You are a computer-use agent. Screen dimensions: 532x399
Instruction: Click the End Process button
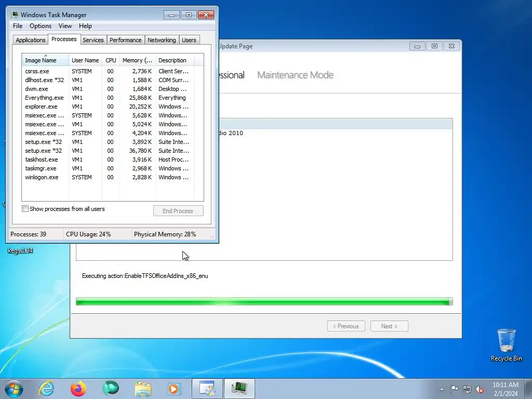178,211
